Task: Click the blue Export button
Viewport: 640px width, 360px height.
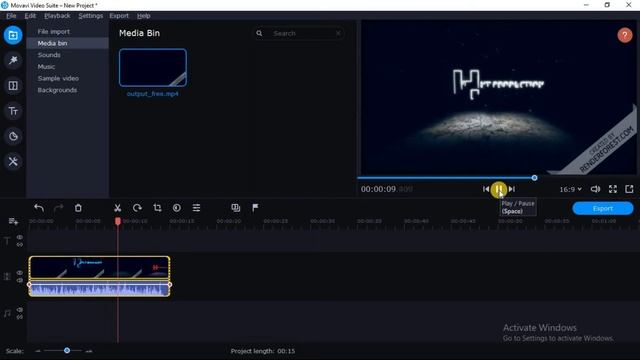Action: [603, 209]
